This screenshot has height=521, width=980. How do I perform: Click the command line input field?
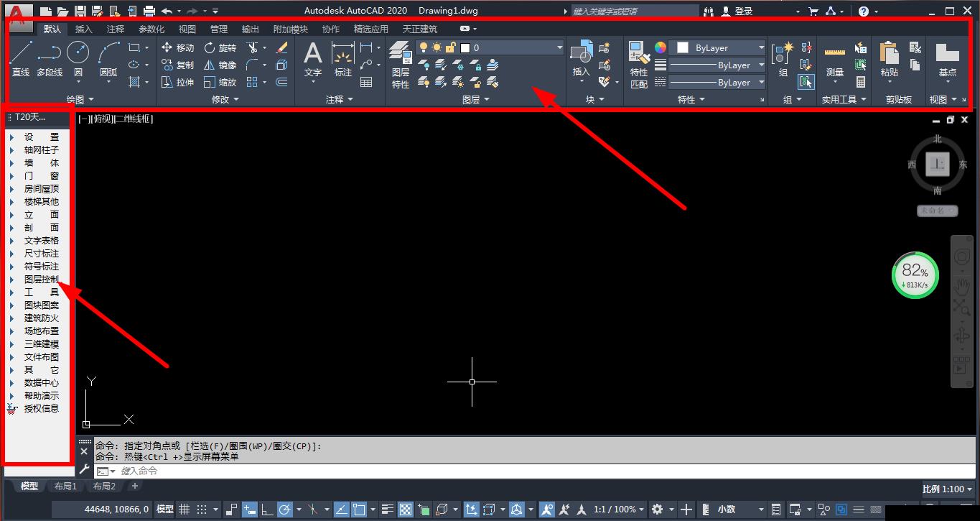pos(431,471)
